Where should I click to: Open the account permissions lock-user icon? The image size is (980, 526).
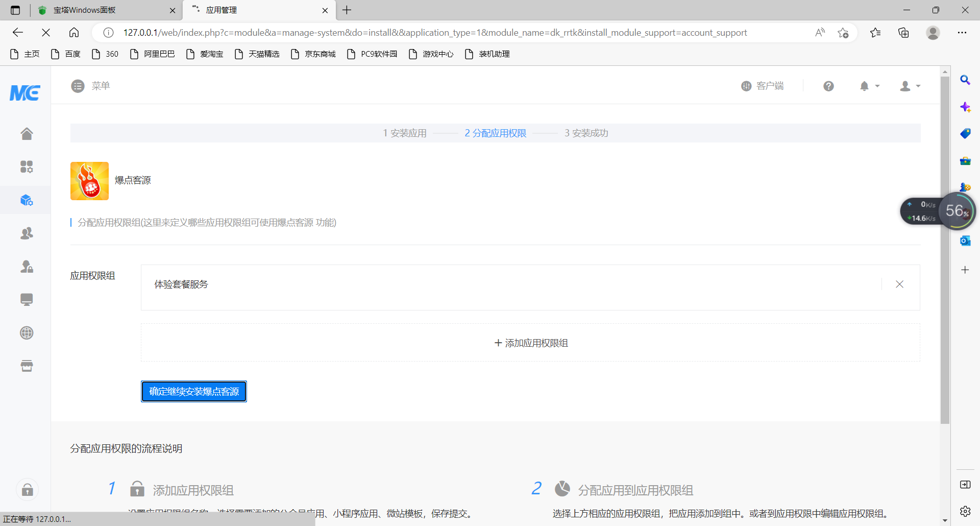(x=26, y=267)
